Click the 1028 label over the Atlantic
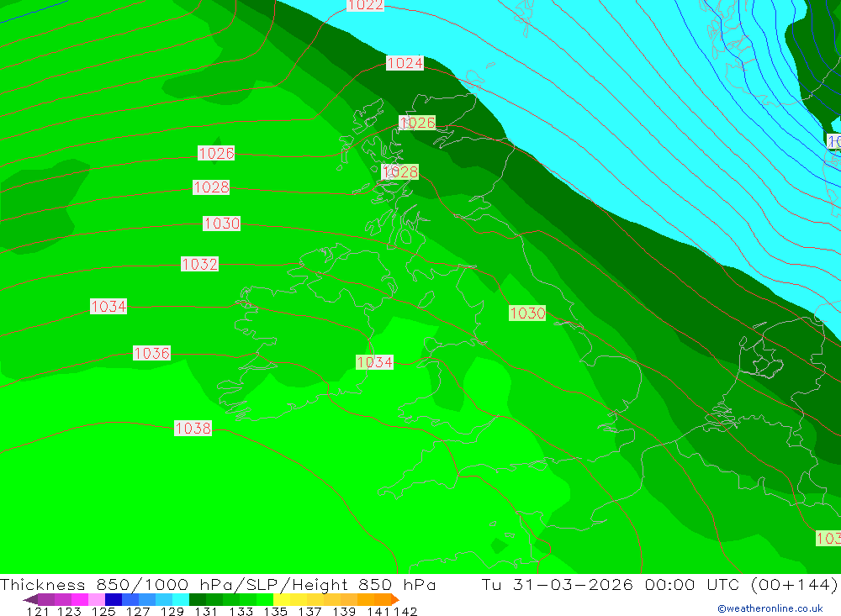The image size is (841, 616). tap(211, 187)
